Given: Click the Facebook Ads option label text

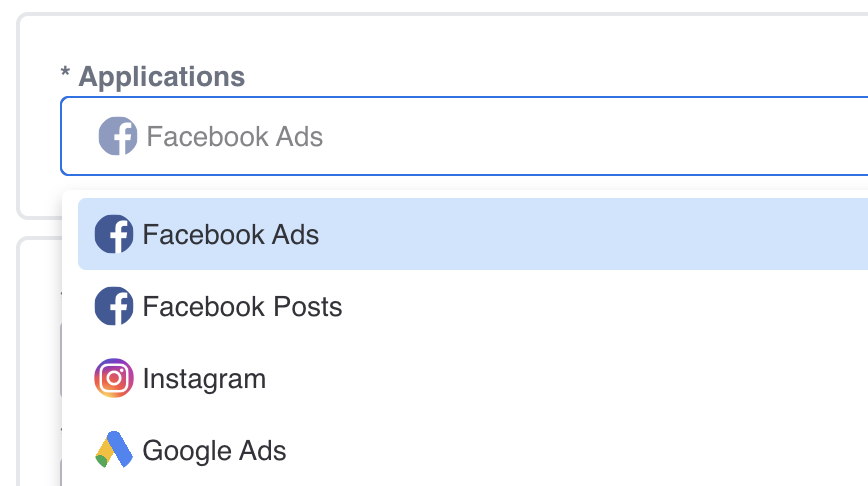Looking at the screenshot, I should click(231, 235).
